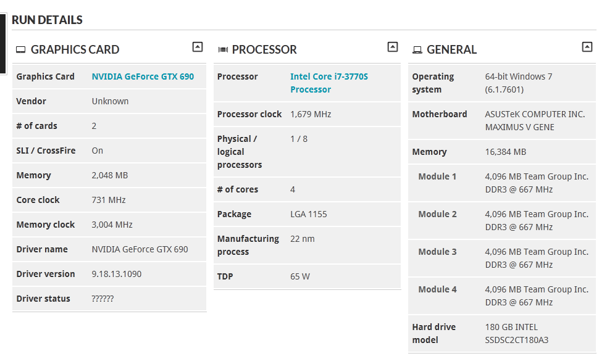The image size is (607, 364).
Task: Click the 'Driver version' row label
Action: [x=46, y=275]
